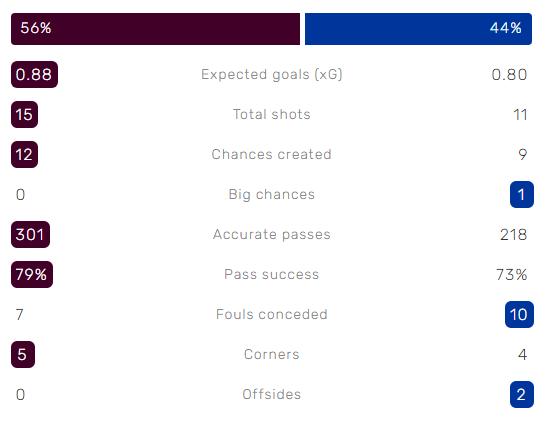This screenshot has width=549, height=421.
Task: Click the Pass success label
Action: click(272, 274)
